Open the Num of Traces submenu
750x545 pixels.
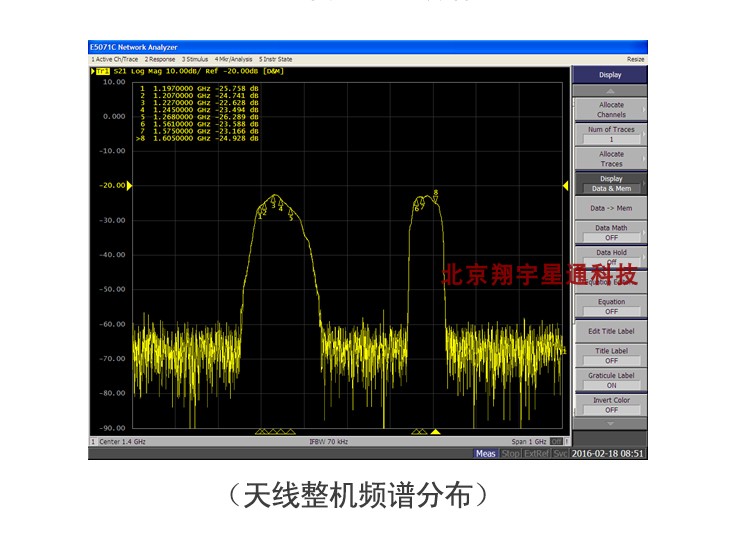tap(610, 134)
